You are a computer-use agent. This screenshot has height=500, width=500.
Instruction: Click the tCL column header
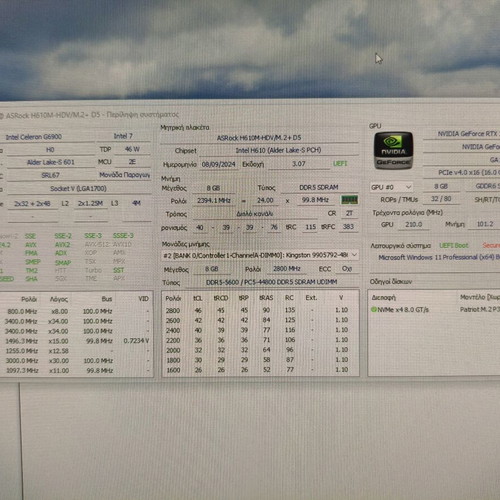(198, 298)
